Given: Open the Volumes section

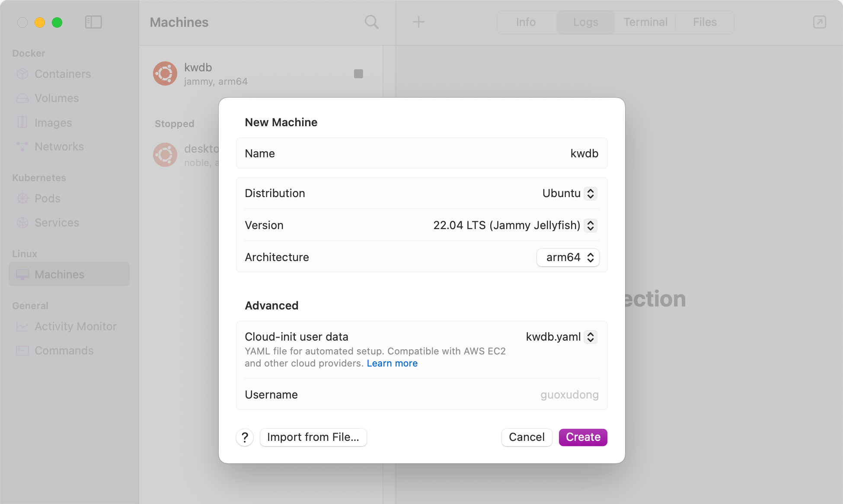Looking at the screenshot, I should pyautogui.click(x=57, y=98).
